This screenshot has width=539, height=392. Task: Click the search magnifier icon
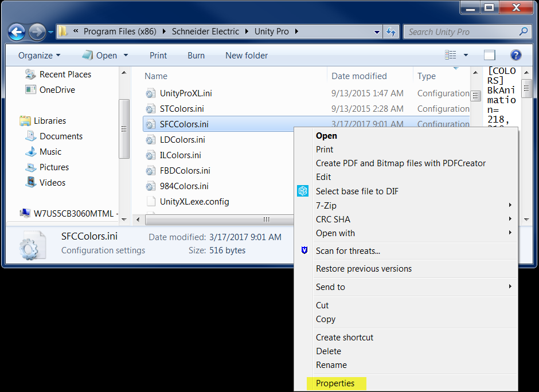pyautogui.click(x=524, y=32)
